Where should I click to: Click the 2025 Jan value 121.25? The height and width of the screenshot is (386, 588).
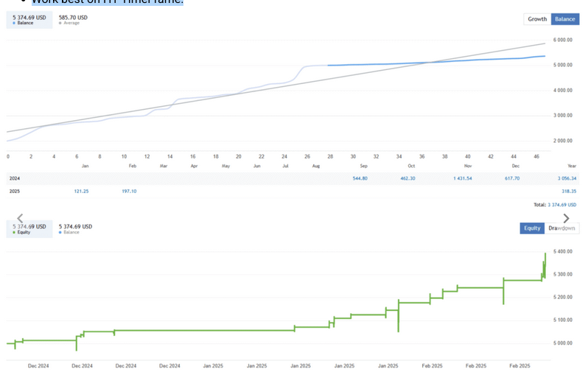point(81,191)
